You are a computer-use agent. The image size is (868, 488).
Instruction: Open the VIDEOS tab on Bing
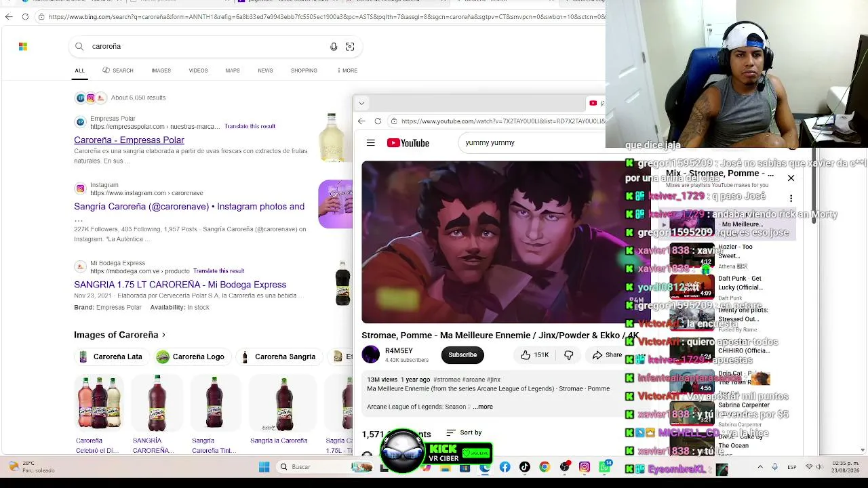coord(198,70)
